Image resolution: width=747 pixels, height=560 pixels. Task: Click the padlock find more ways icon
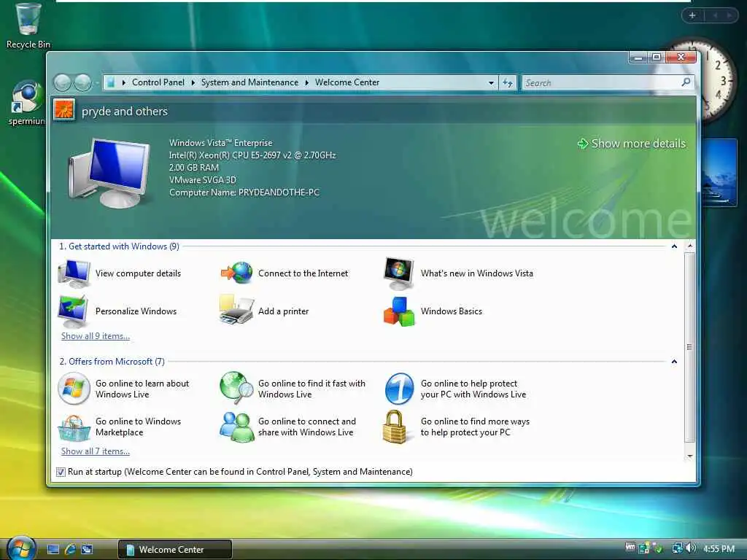pos(395,427)
